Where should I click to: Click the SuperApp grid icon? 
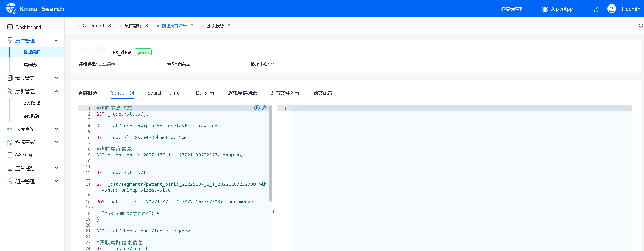pyautogui.click(x=545, y=9)
